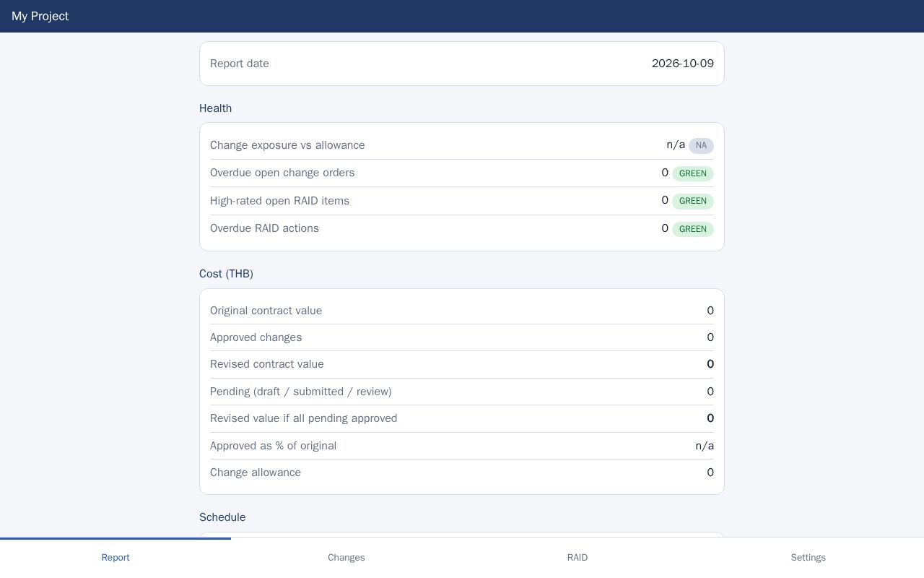The height and width of the screenshot is (578, 924).
Task: Click the Health section heading
Action: (216, 108)
